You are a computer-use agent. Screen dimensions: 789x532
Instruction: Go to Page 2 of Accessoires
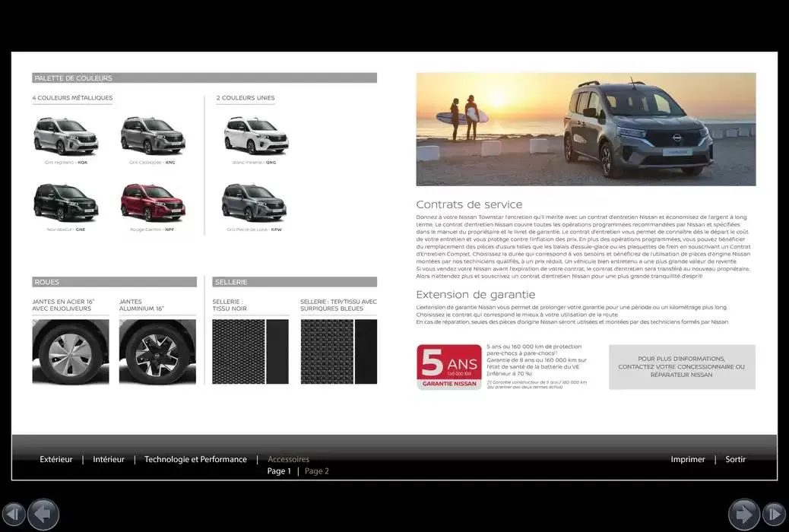[316, 470]
